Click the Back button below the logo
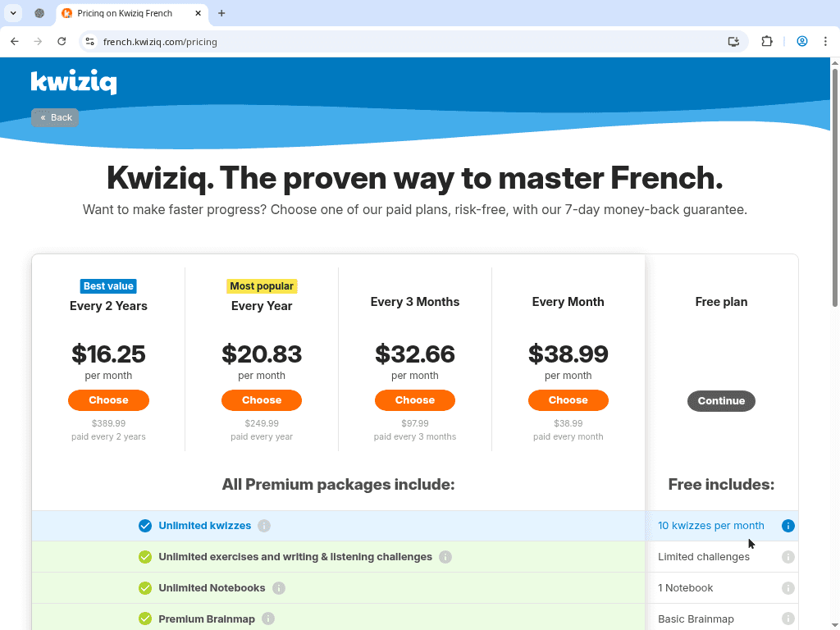Image resolution: width=840 pixels, height=630 pixels. pos(54,117)
